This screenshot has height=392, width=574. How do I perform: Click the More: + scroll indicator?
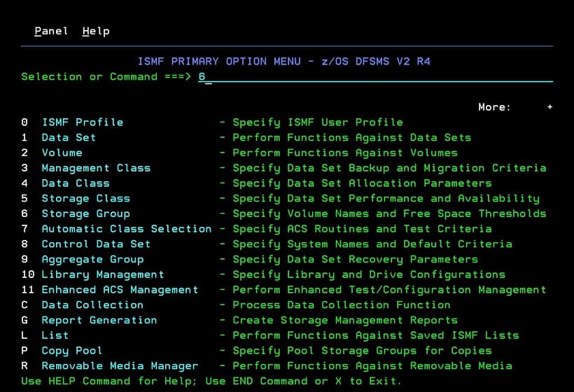click(515, 107)
